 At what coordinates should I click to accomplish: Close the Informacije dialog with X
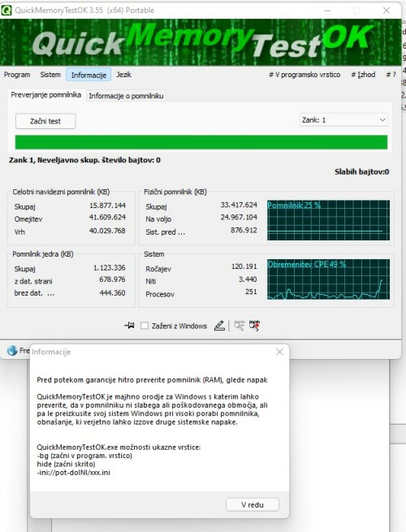[x=279, y=352]
